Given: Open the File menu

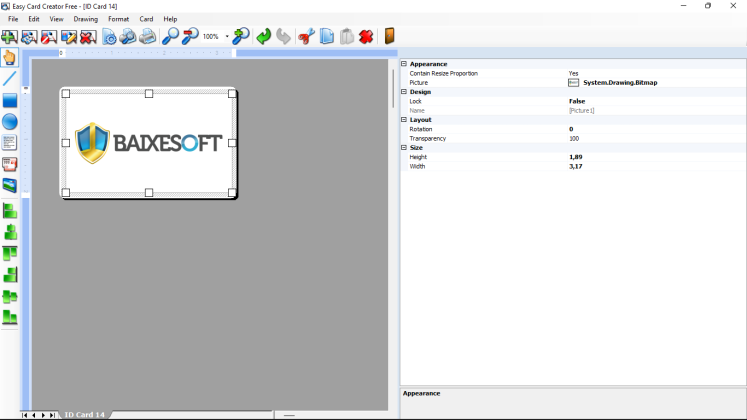Looking at the screenshot, I should pyautogui.click(x=13, y=19).
